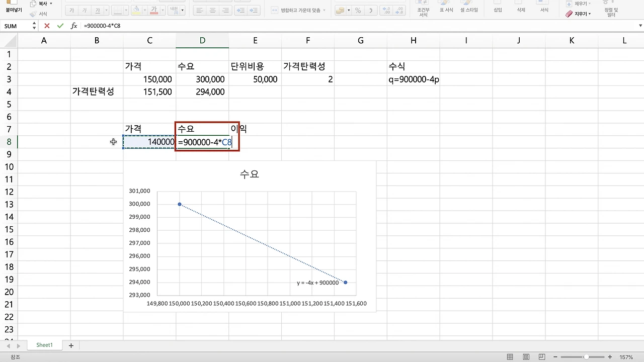Click the Name Box stepper arrows

click(34, 26)
